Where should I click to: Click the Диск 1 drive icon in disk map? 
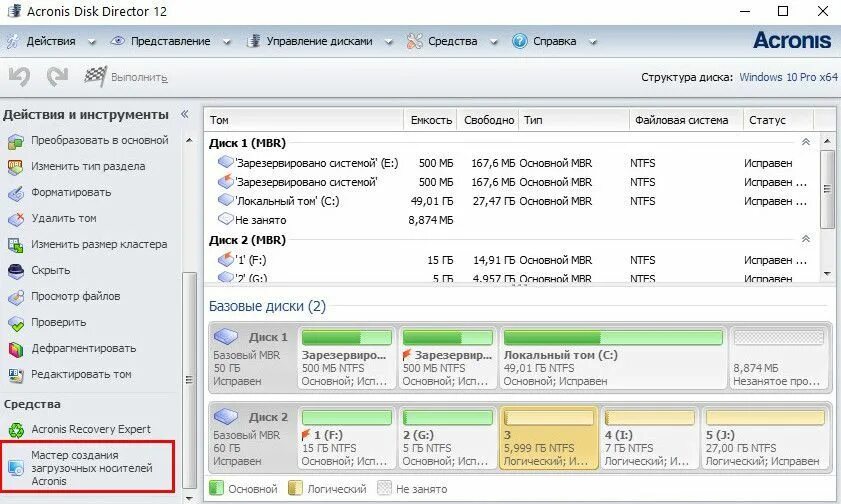226,337
